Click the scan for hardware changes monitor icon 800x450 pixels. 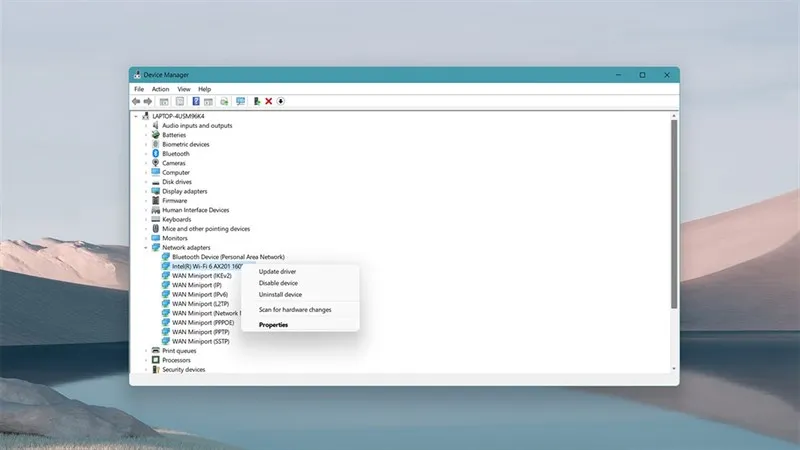tap(240, 101)
